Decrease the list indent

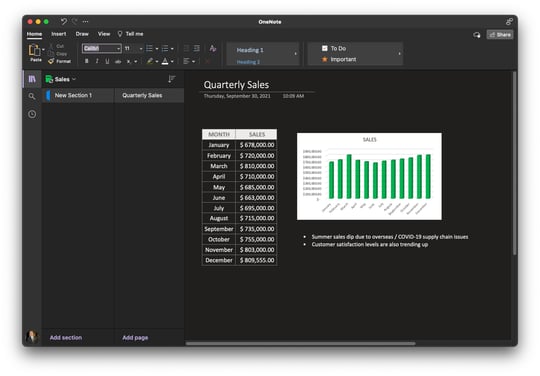[x=186, y=49]
